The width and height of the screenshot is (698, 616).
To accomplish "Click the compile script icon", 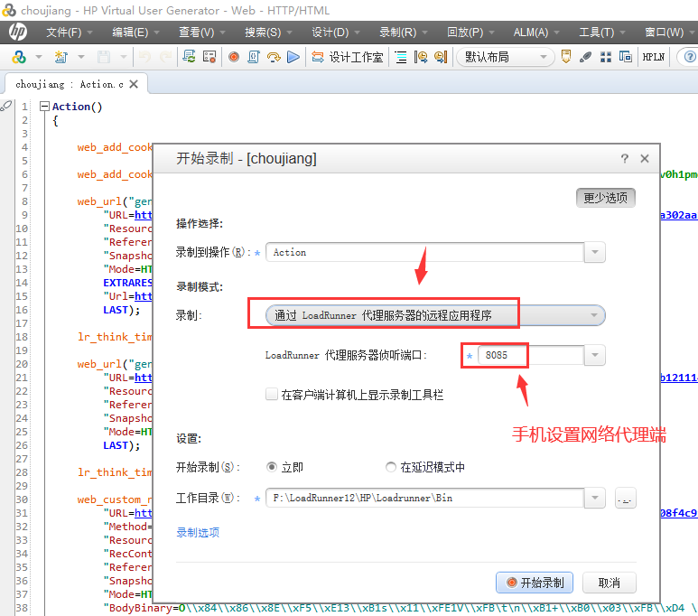I will point(254,57).
